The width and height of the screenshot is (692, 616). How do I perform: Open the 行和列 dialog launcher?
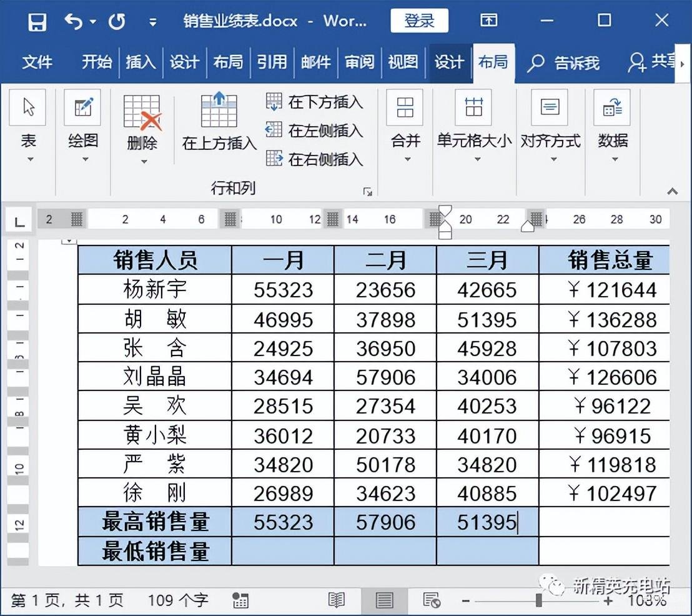368,192
